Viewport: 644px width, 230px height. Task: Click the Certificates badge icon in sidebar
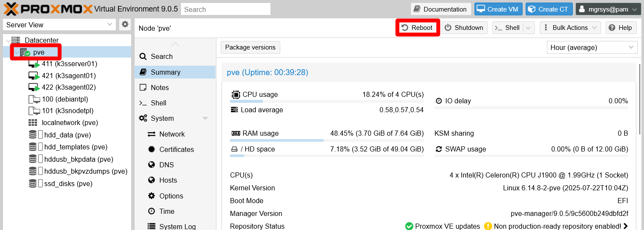point(151,149)
